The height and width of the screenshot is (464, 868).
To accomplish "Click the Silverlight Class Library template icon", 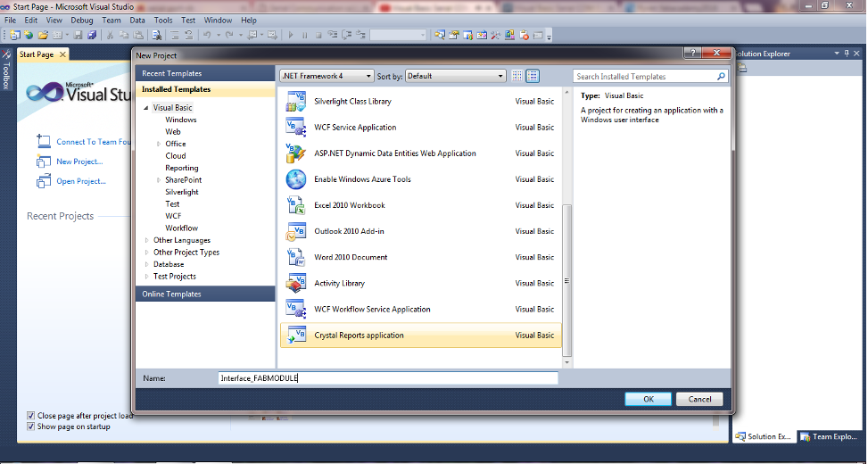I will pos(295,102).
